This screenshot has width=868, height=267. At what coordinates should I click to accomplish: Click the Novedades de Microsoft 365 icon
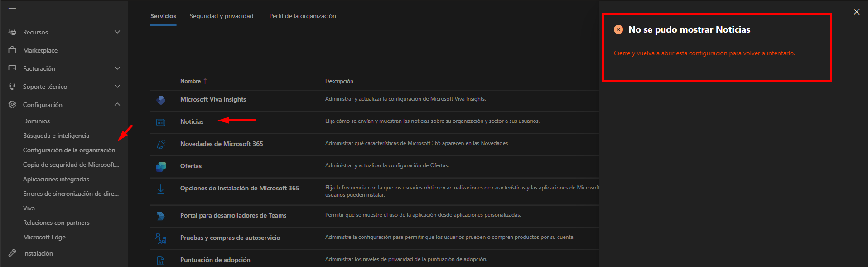point(161,144)
